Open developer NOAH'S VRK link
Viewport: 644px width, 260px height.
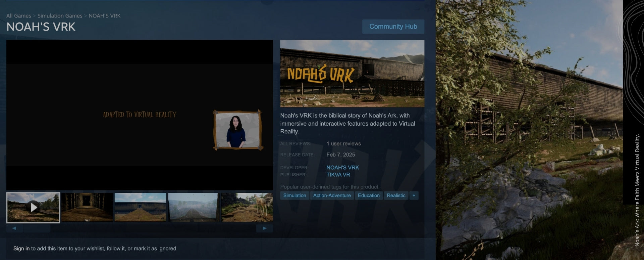pyautogui.click(x=342, y=168)
